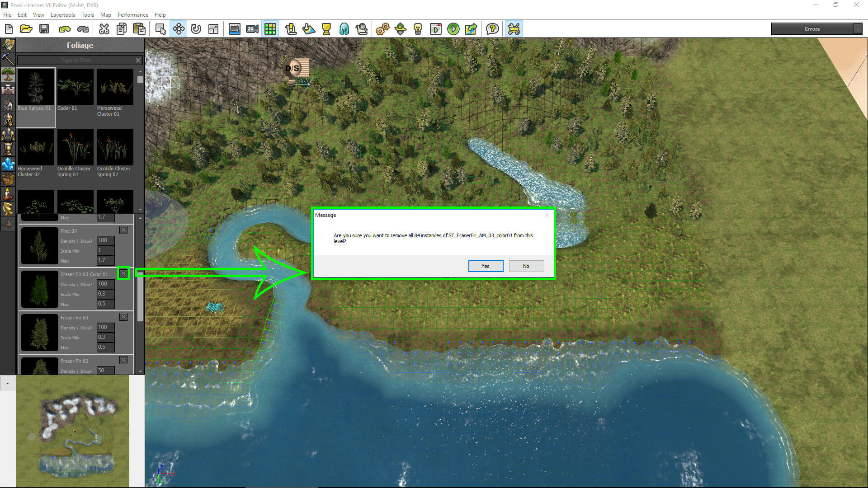Open the View menu

coord(38,15)
